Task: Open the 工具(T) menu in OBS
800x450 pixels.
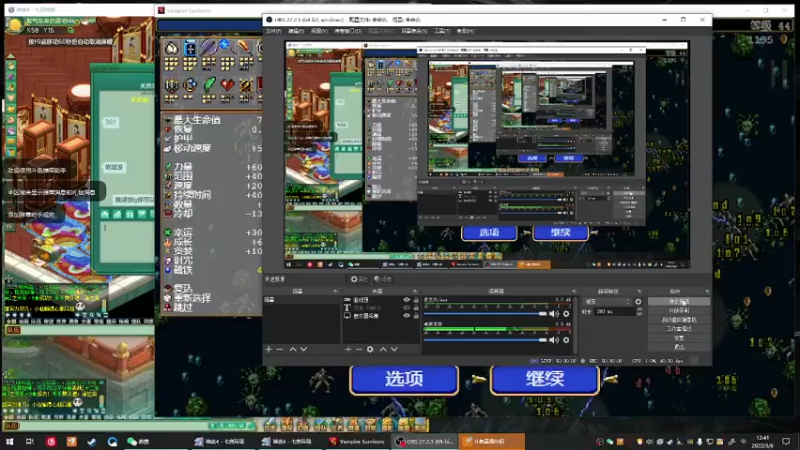Action: coord(442,31)
